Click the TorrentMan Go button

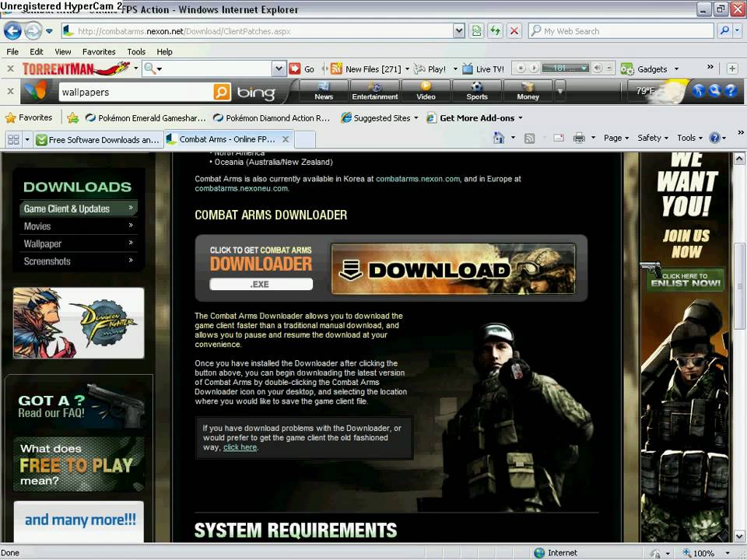pos(302,69)
